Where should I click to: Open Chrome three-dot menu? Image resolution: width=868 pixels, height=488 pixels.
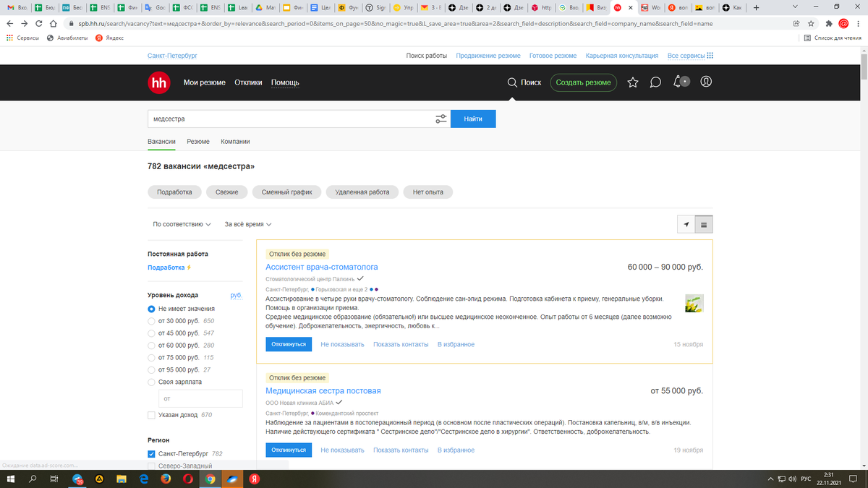point(859,23)
